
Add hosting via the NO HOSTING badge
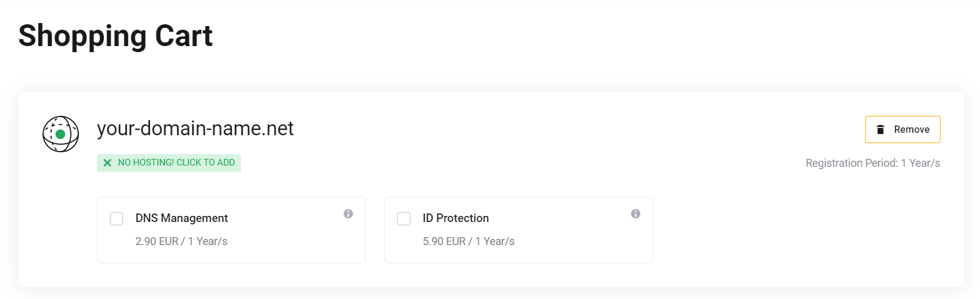pyautogui.click(x=169, y=163)
